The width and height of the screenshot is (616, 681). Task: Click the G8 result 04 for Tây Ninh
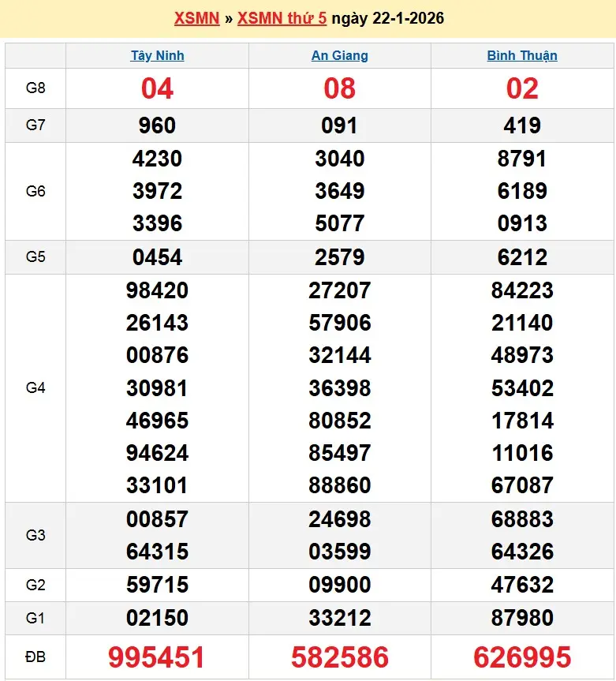[x=157, y=89]
